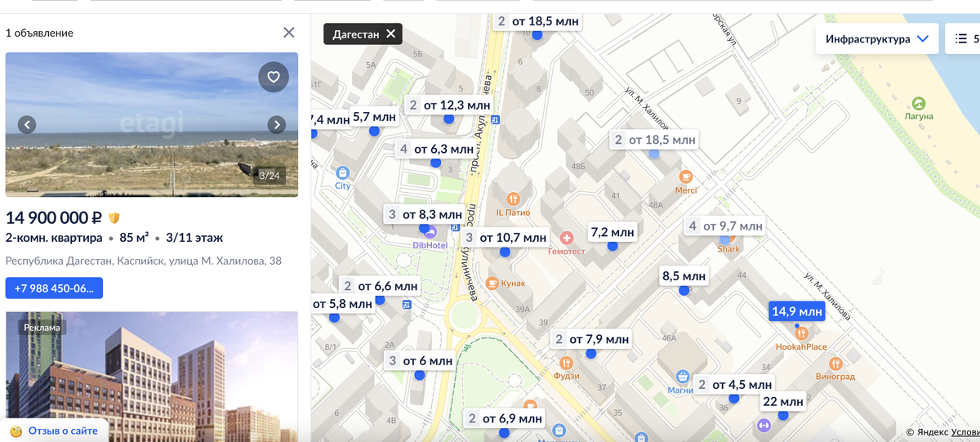The height and width of the screenshot is (442, 980).
Task: Click the purple fitness icon near 22 млн
Action: (x=764, y=425)
